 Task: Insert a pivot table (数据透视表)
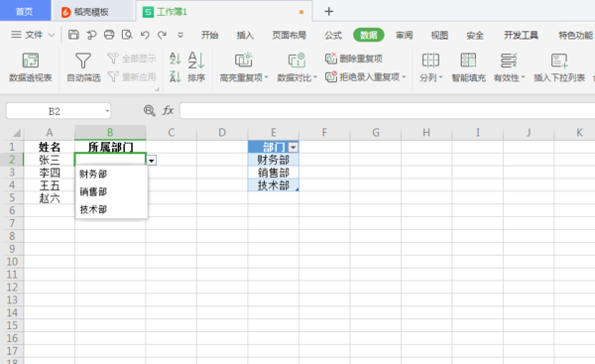tap(31, 67)
